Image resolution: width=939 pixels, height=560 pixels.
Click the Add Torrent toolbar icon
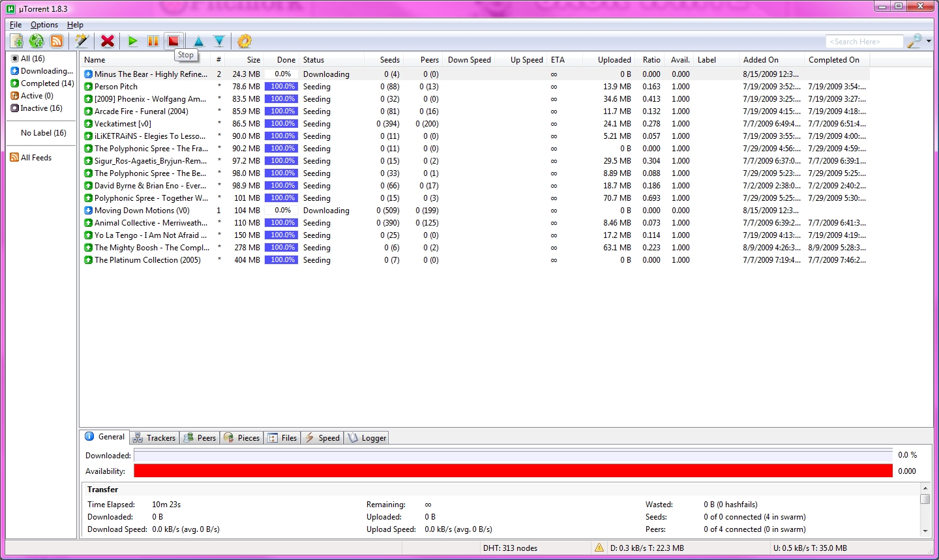click(16, 41)
